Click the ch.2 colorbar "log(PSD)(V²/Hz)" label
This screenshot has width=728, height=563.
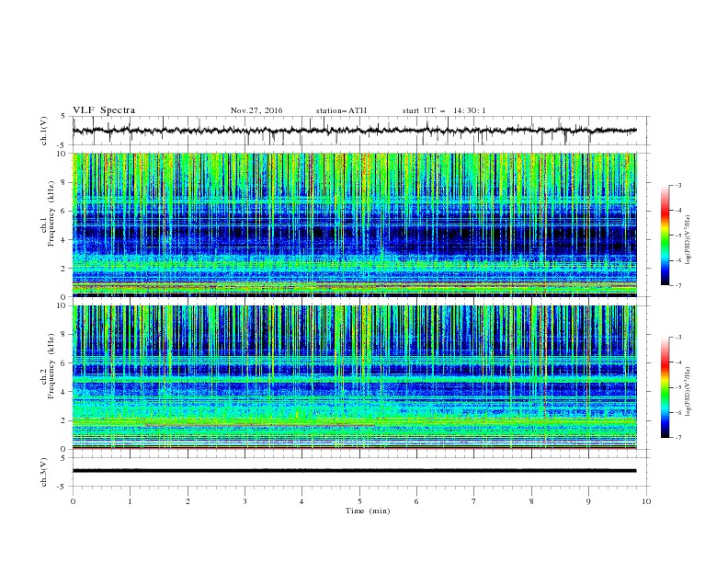point(688,391)
